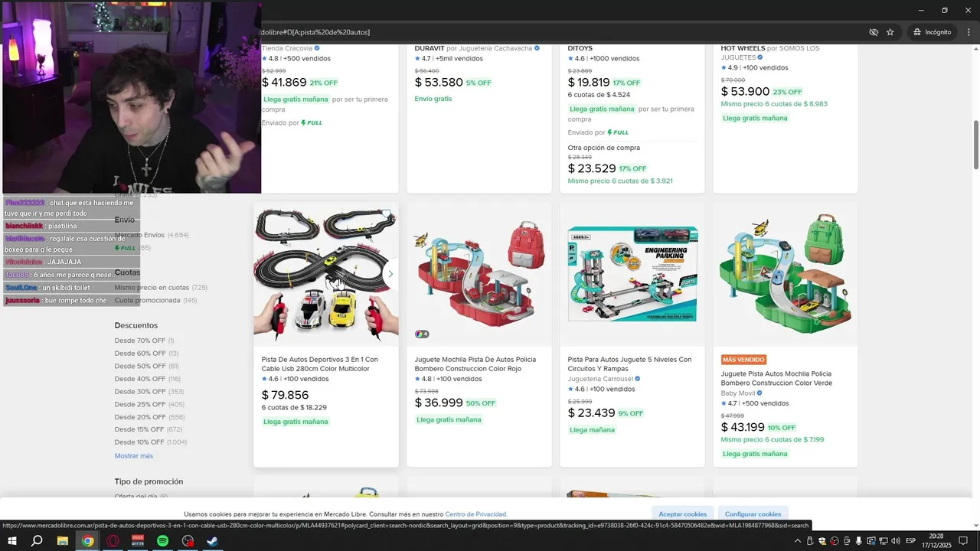The width and height of the screenshot is (980, 551).
Task: Filter shipping by FULL option
Action: tap(126, 248)
